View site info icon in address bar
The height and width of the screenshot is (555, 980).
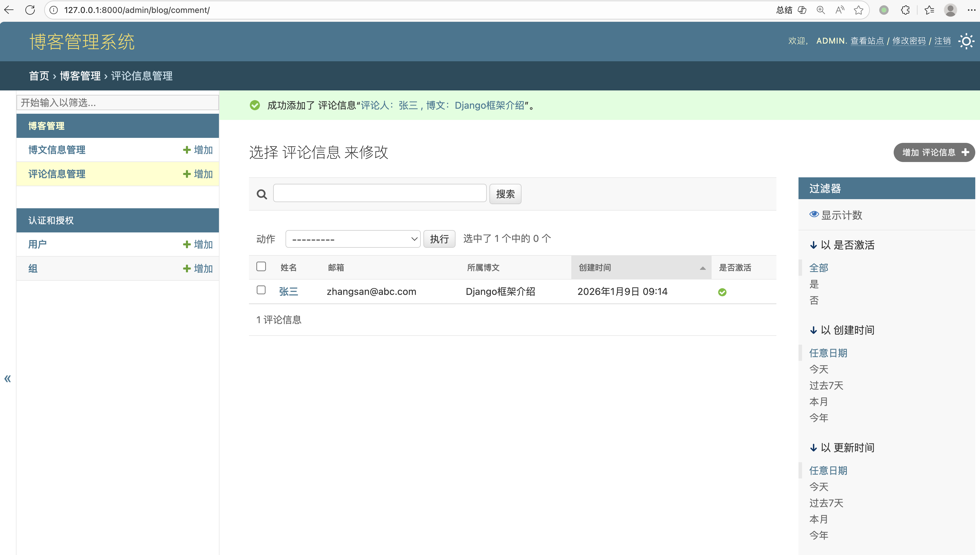tap(54, 10)
